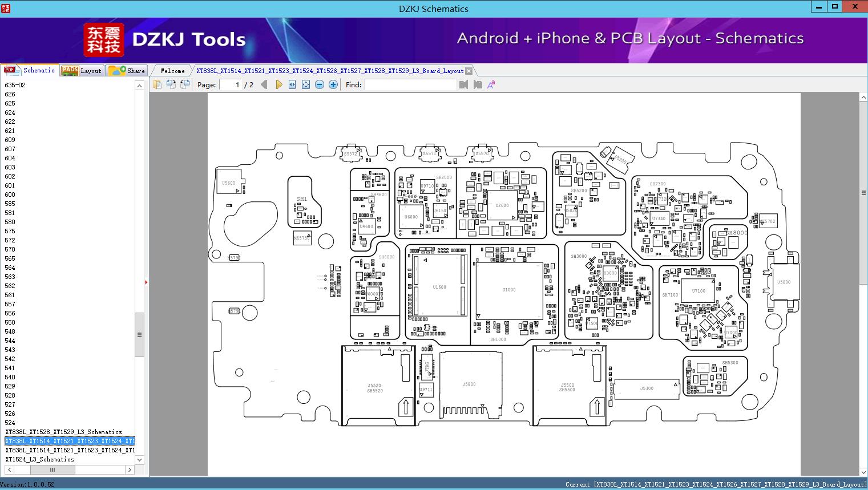Screen dimensions: 868x490
Task: Click the fit width icon
Action: click(x=292, y=84)
